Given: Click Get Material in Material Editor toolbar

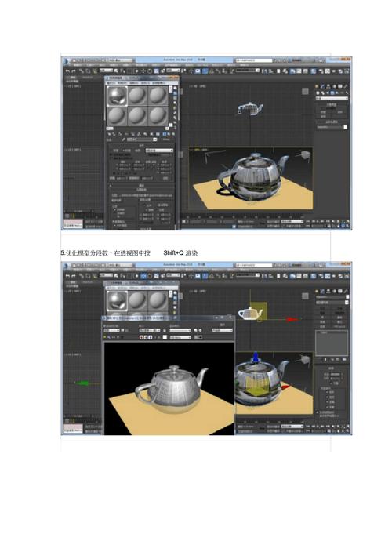Looking at the screenshot, I should 110,134.
